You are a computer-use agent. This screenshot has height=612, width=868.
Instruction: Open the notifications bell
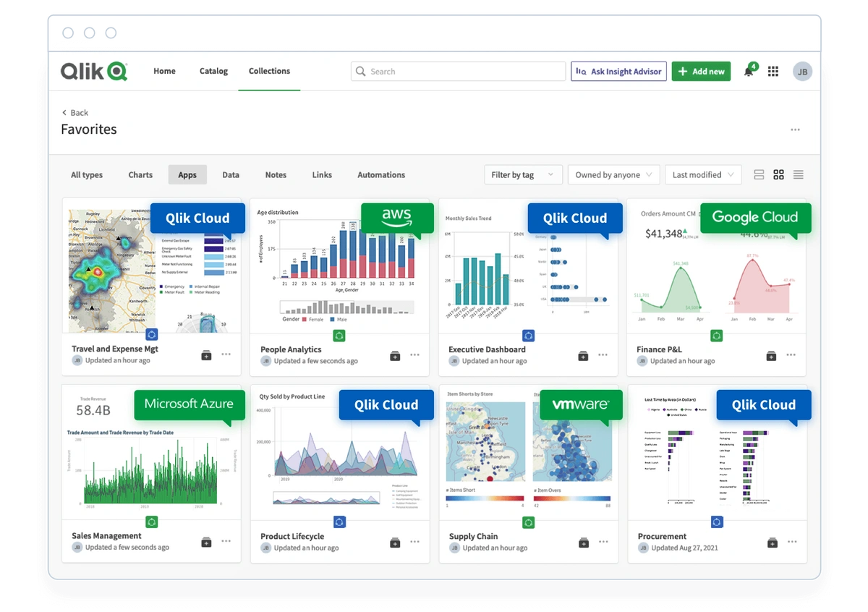pyautogui.click(x=749, y=72)
